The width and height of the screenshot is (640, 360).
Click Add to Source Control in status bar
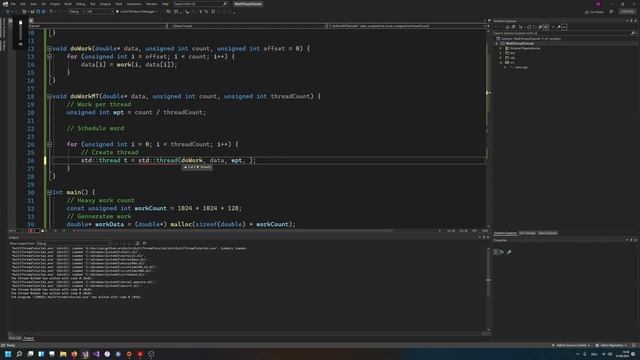[571, 345]
